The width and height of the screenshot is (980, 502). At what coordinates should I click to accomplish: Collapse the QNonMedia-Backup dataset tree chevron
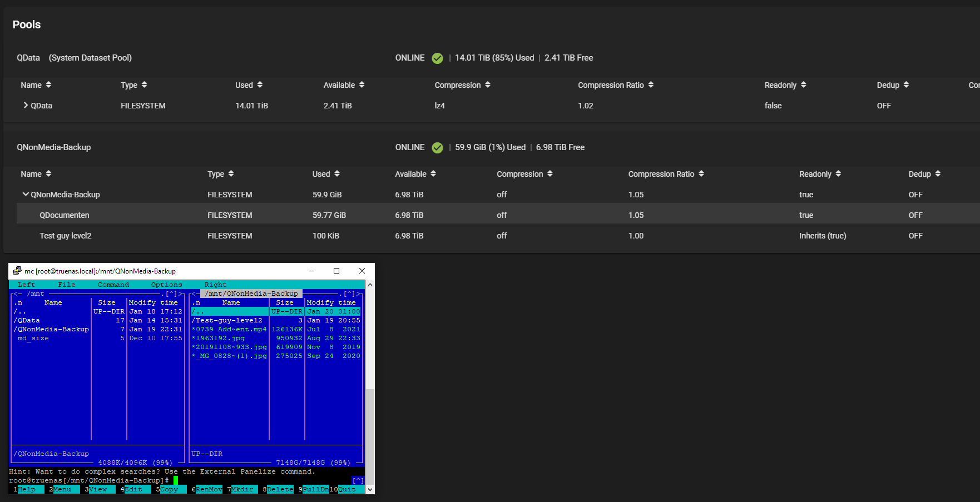[26, 194]
